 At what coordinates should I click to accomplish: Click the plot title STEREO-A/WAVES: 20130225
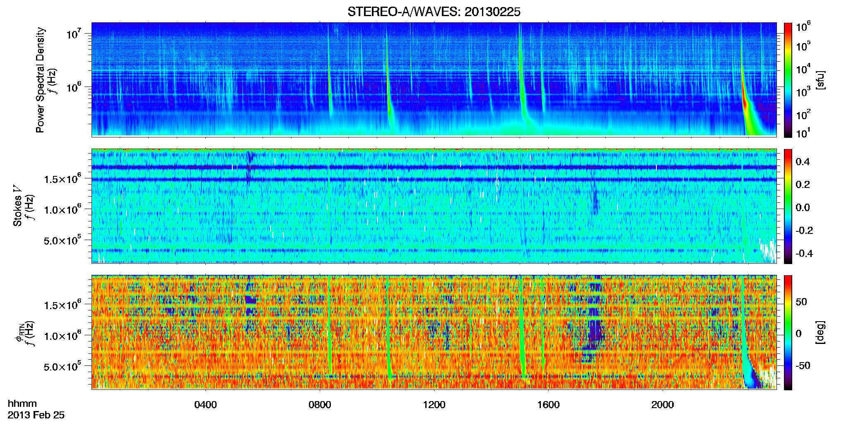pyautogui.click(x=434, y=12)
